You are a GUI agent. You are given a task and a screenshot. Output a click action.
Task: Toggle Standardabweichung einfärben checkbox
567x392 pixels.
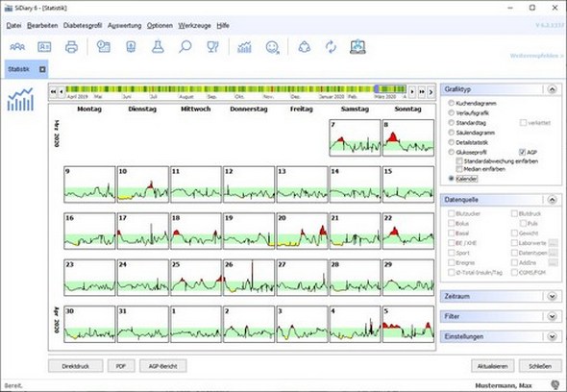pos(459,160)
